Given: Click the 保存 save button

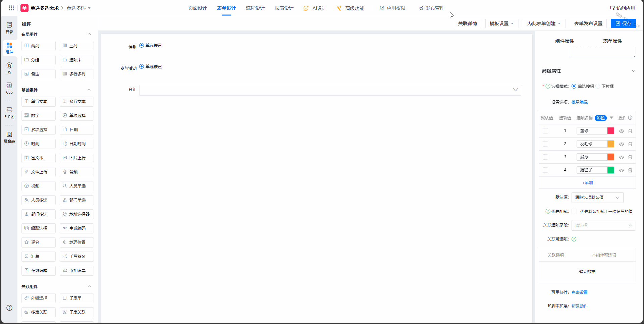Looking at the screenshot, I should point(623,23).
